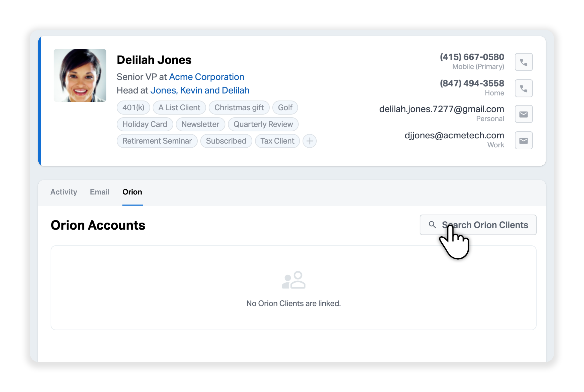Click the envelope icon for Work email
584x392 pixels.
(524, 140)
